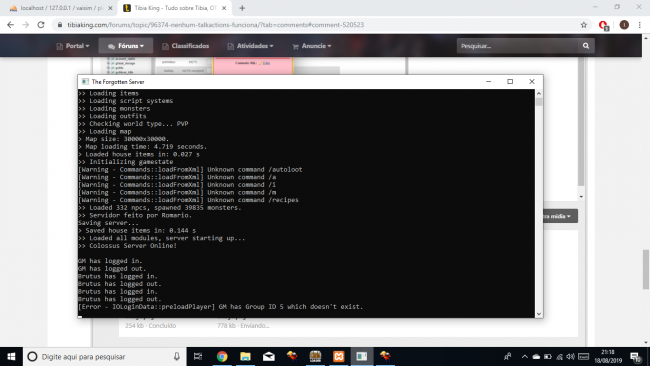Open Google Chrome from the taskbar
The height and width of the screenshot is (366, 650).
tap(222, 356)
